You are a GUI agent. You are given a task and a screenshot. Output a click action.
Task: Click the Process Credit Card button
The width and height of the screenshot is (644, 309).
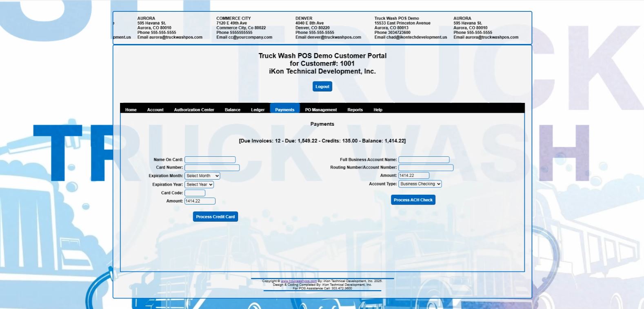pyautogui.click(x=215, y=217)
